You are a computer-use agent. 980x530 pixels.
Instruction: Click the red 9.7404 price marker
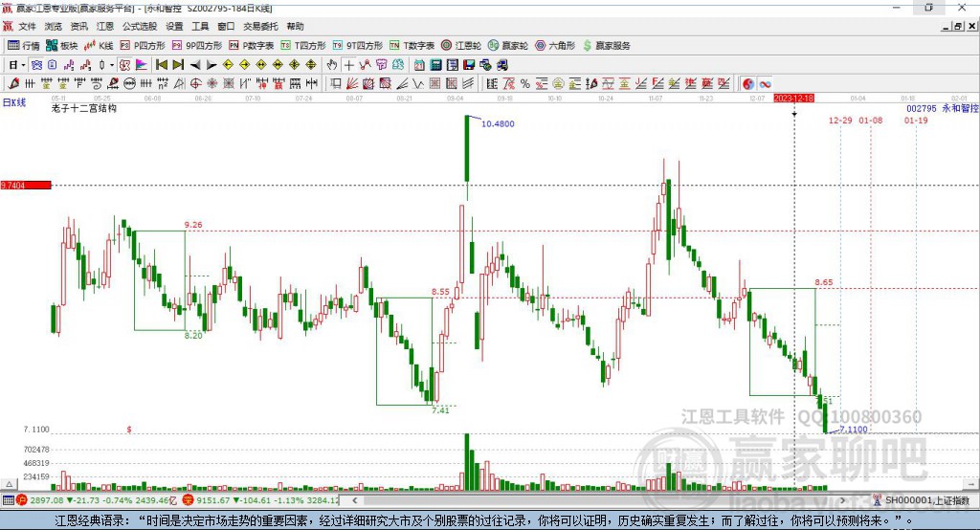tap(26, 185)
